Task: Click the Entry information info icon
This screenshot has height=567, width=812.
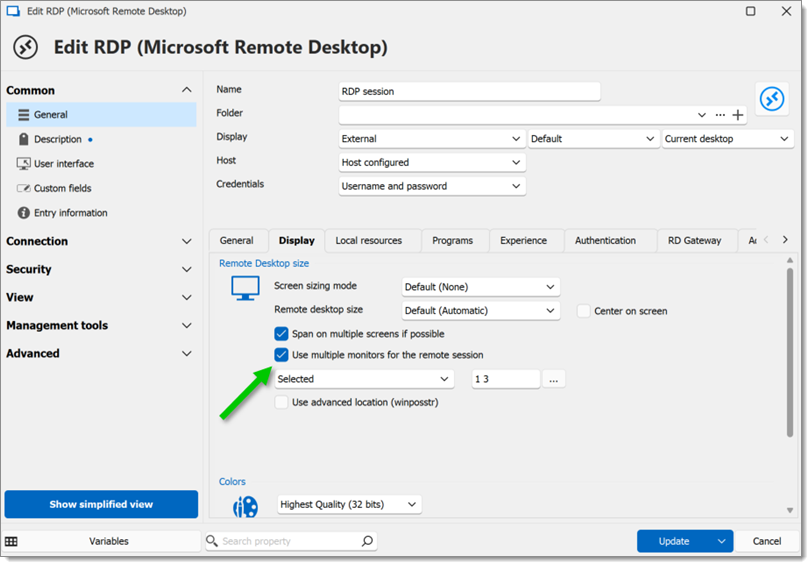Action: (23, 213)
